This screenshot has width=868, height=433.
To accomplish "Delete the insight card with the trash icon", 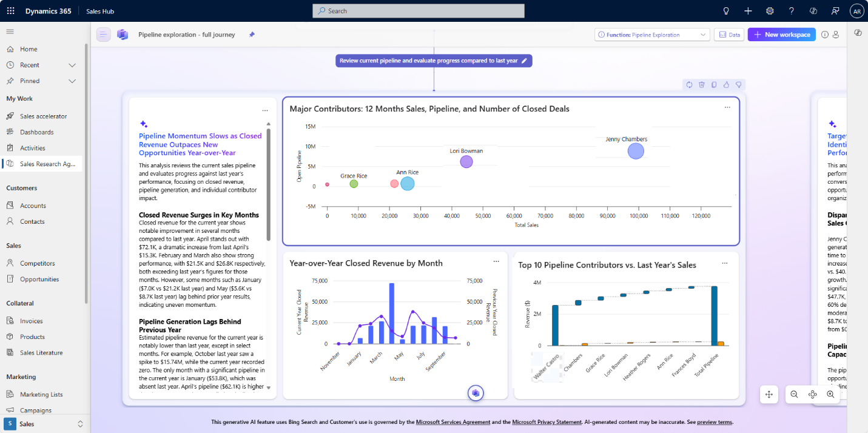I will tap(701, 85).
